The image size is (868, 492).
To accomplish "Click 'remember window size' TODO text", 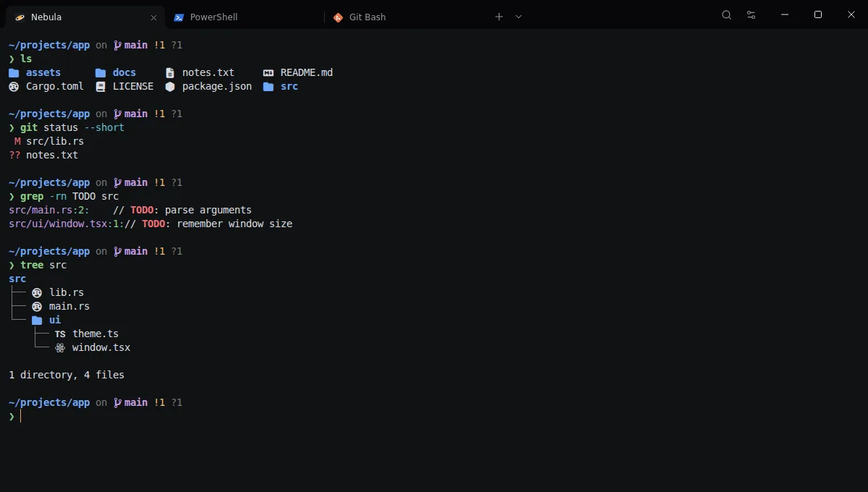I will click(x=234, y=224).
